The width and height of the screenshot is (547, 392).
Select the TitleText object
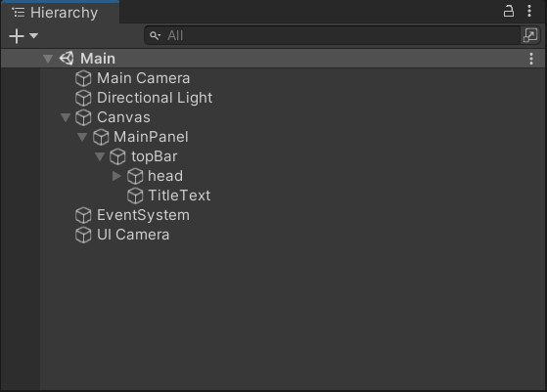click(x=179, y=196)
